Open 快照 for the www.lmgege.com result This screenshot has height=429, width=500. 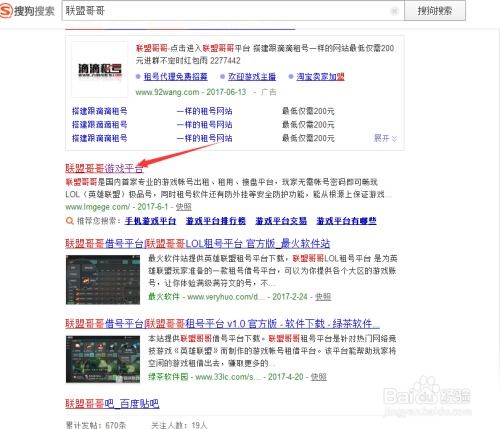(x=184, y=207)
